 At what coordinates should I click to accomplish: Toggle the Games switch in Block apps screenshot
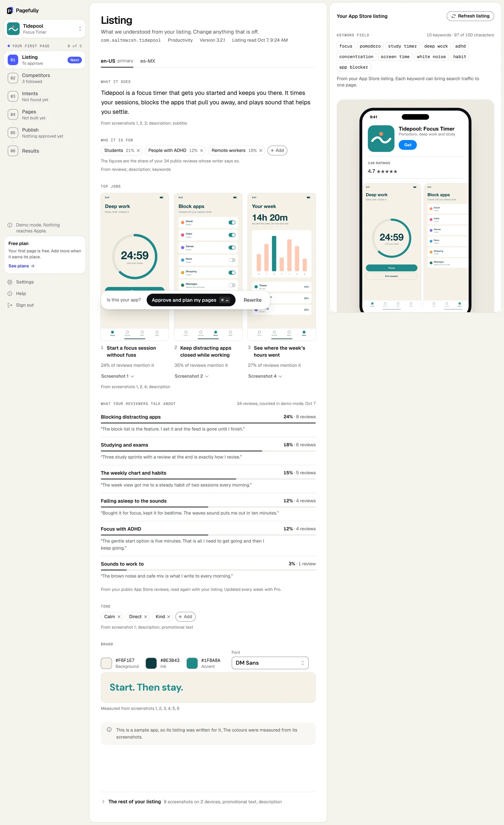[x=232, y=248]
